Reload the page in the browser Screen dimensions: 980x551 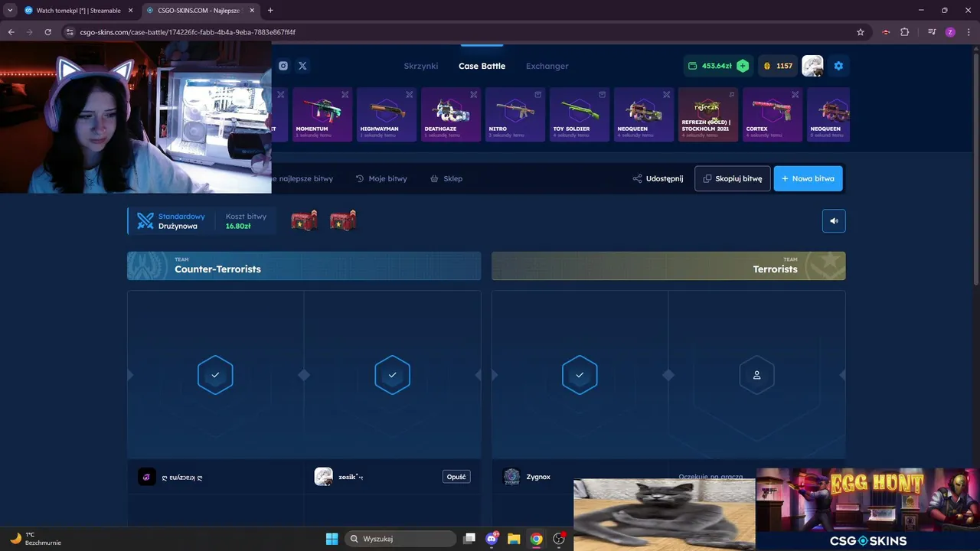[x=47, y=32]
